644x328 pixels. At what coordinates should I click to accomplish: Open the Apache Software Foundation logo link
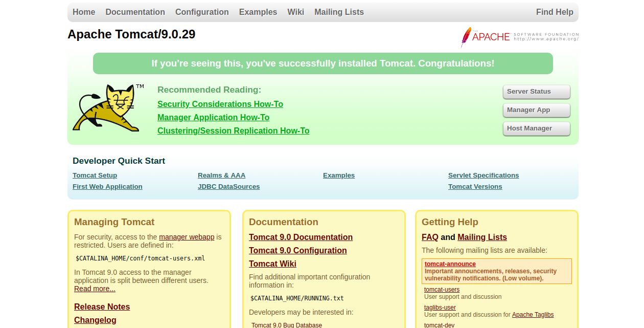[x=519, y=37]
